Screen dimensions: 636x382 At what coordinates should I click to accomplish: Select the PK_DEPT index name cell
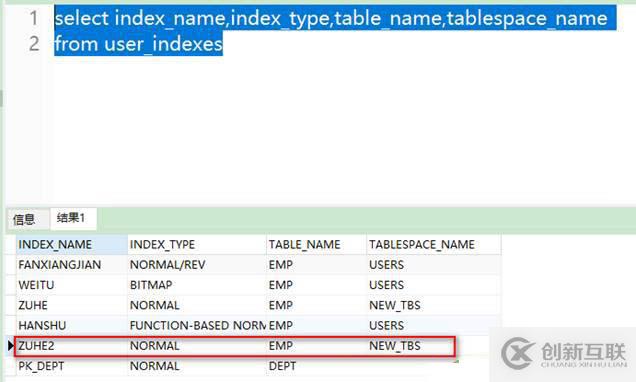(x=72, y=366)
